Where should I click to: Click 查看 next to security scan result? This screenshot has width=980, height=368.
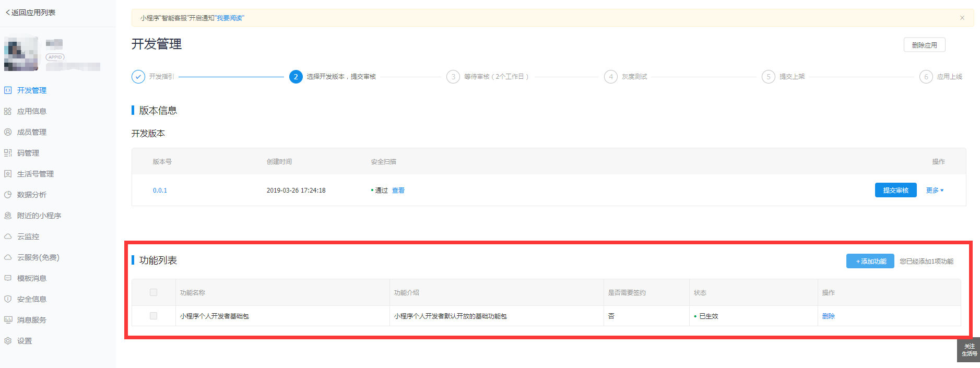click(398, 191)
